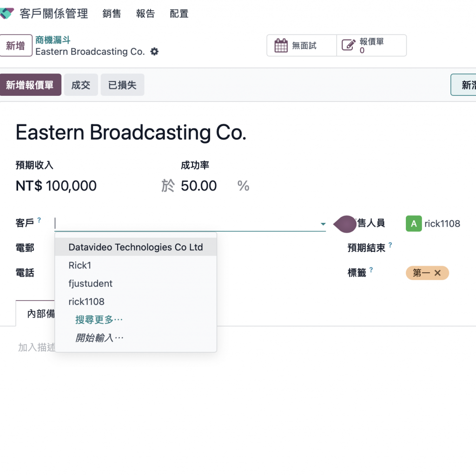Click the calendar icon for 無面試

[x=281, y=46]
